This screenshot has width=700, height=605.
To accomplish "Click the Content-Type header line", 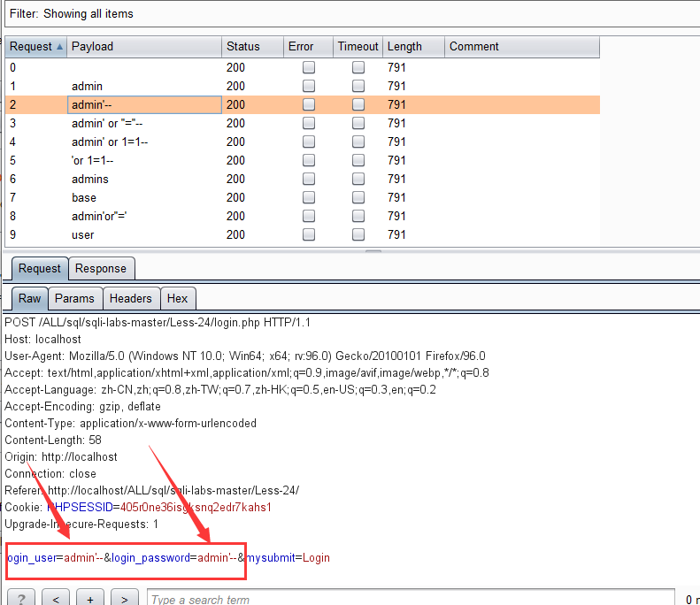I will pos(130,424).
